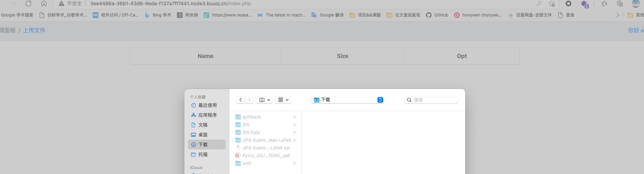Open the collections icon in toolbar
This screenshot has height=174, width=644.
point(620,4)
